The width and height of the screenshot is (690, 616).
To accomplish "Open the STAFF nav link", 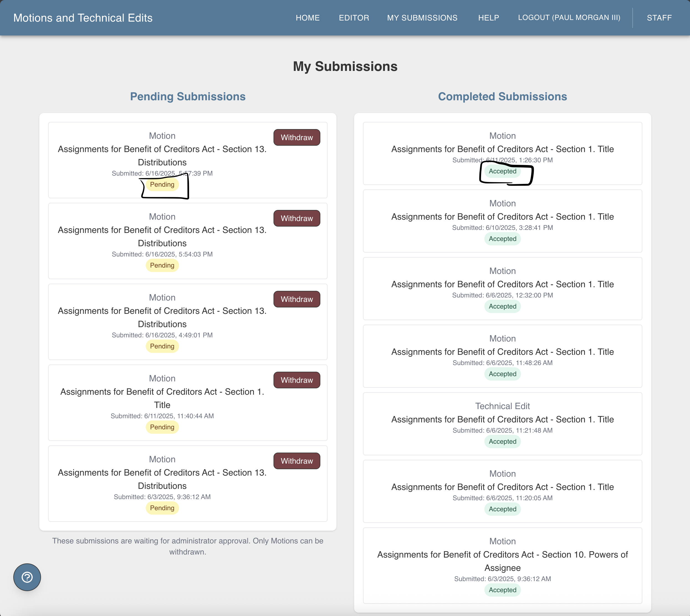I will point(659,18).
